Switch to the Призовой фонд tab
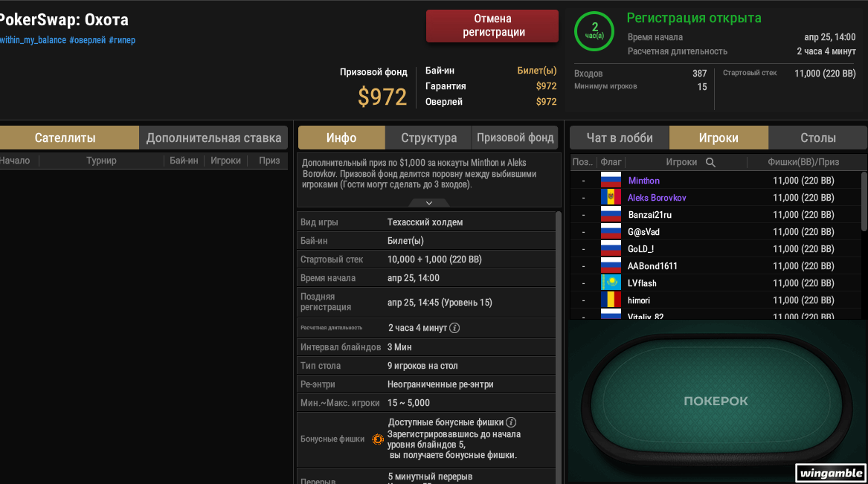The width and height of the screenshot is (868, 484). pos(515,138)
